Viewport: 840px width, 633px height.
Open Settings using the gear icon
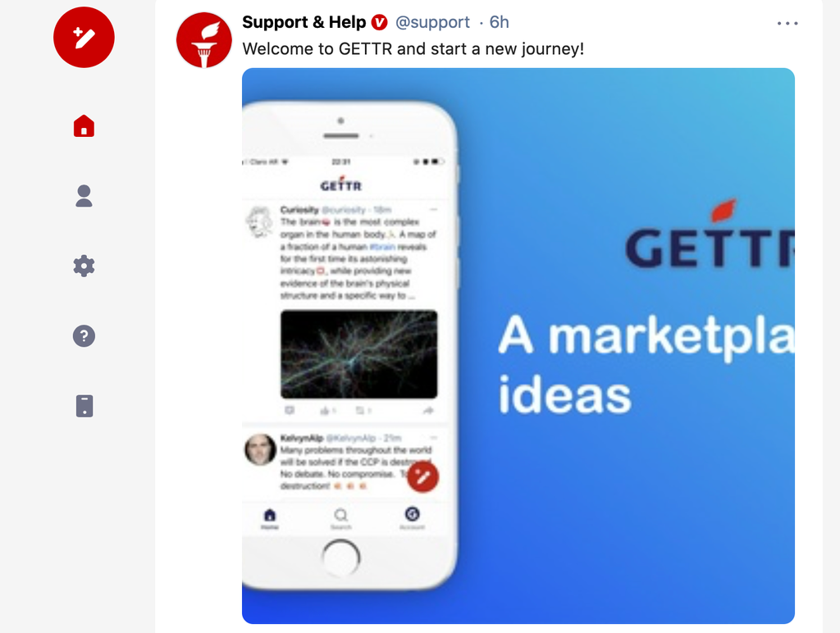pyautogui.click(x=84, y=266)
